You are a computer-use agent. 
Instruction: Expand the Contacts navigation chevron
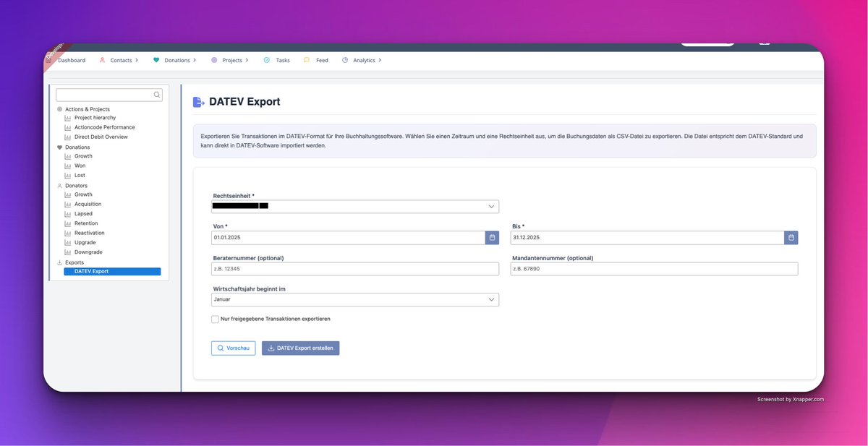tap(136, 60)
